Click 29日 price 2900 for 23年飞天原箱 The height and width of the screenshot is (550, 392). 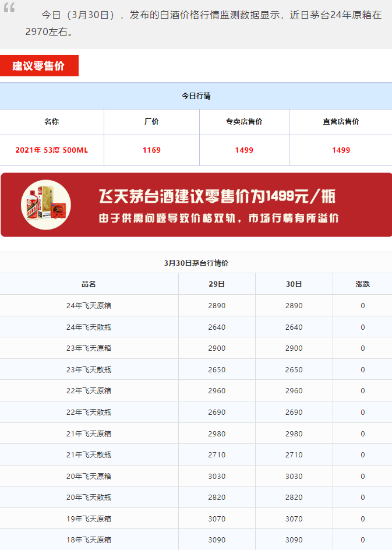coord(217,348)
